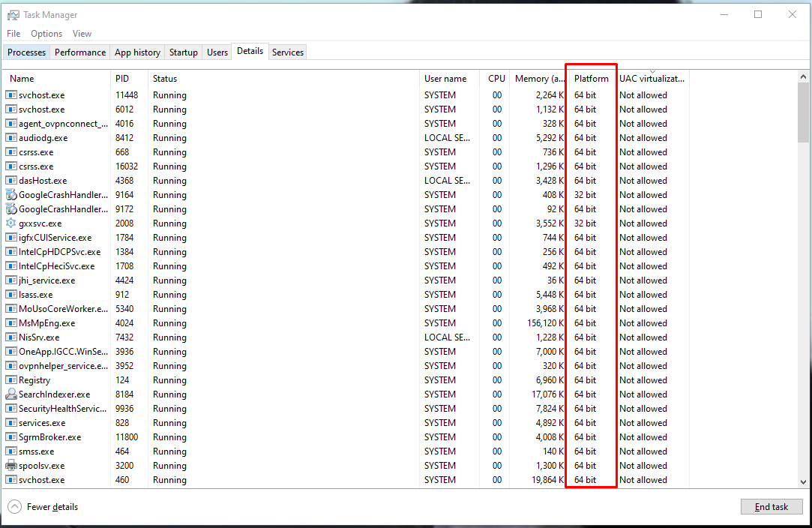This screenshot has width=812, height=528.
Task: Click memory value 19,864 K
Action: pyautogui.click(x=548, y=480)
